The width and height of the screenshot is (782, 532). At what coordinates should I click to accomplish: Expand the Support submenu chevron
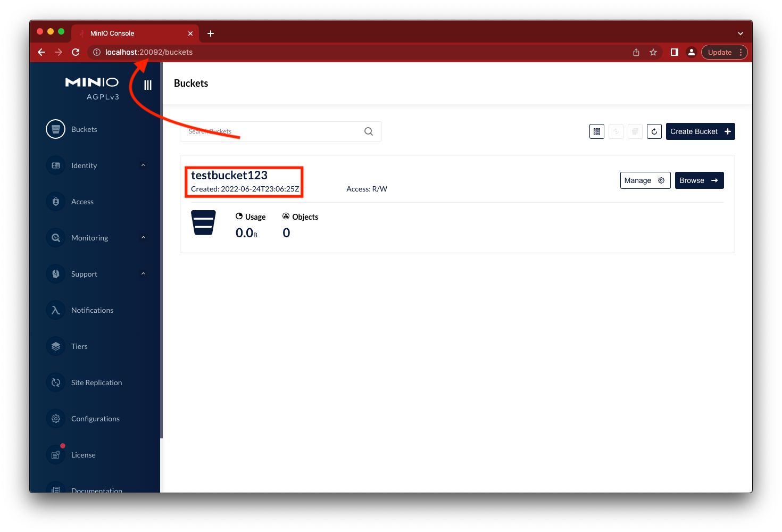pos(143,274)
